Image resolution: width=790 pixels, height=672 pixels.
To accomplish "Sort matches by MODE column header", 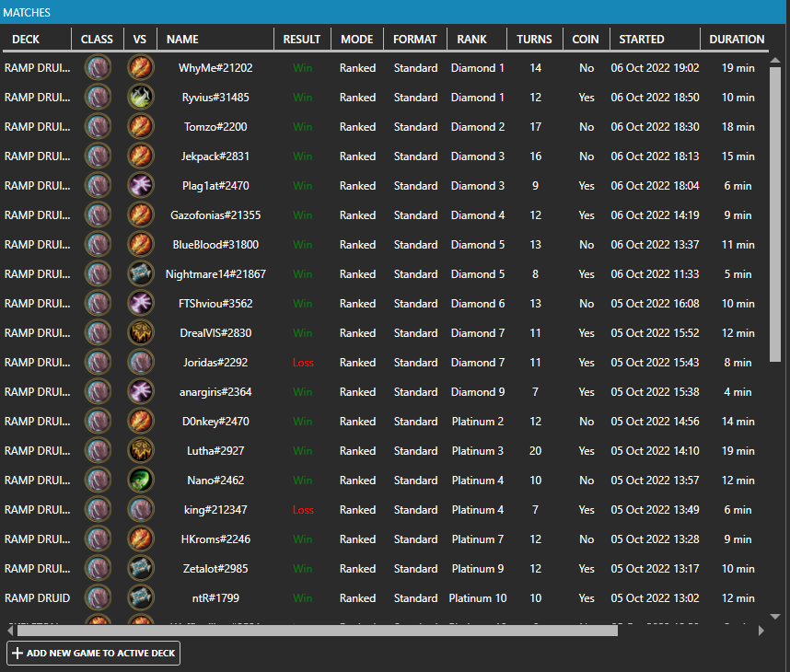I will [x=356, y=40].
